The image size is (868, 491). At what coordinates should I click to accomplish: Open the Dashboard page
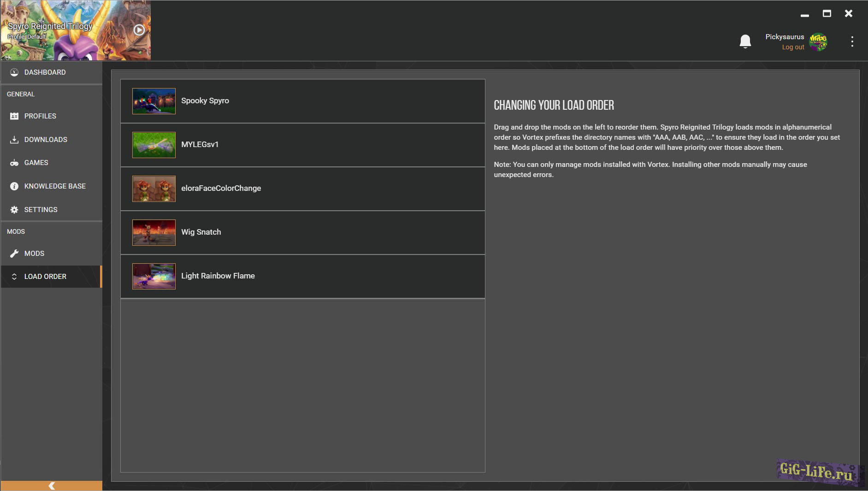(45, 72)
